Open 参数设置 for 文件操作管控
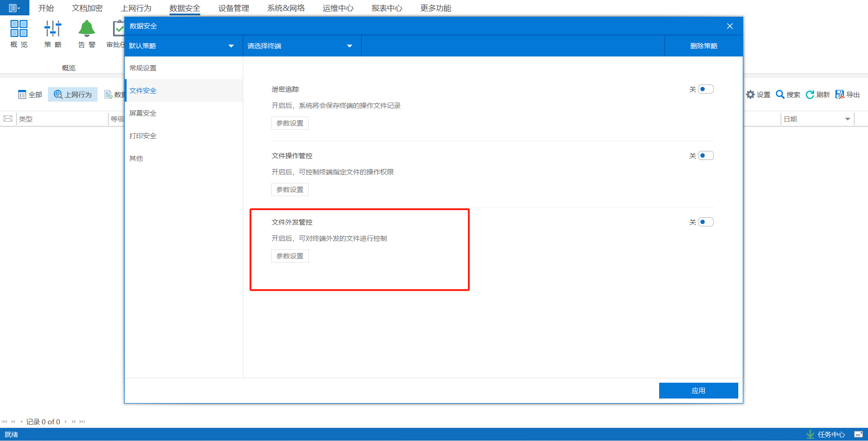The image size is (868, 441). point(290,190)
